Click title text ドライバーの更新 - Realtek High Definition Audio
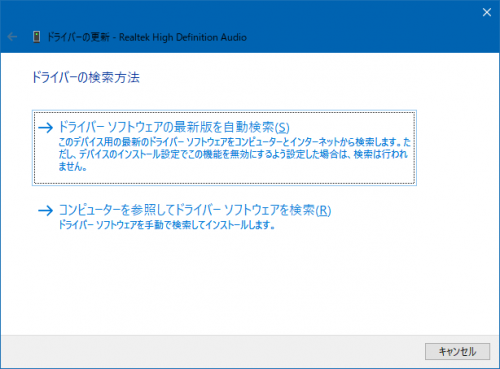Viewport: 500px width, 369px height. click(147, 37)
